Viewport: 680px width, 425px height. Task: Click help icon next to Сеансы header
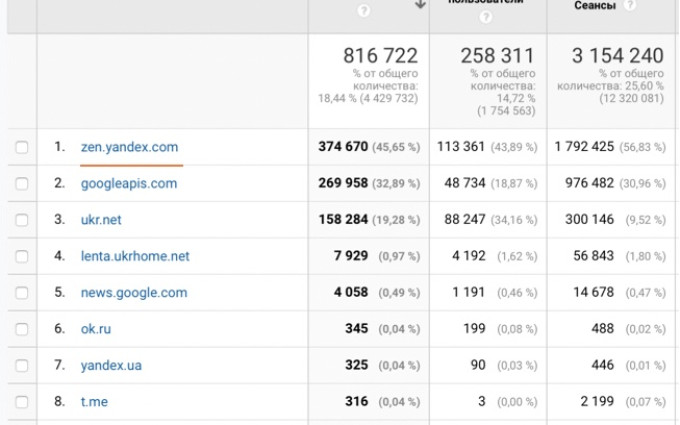pyautogui.click(x=629, y=5)
